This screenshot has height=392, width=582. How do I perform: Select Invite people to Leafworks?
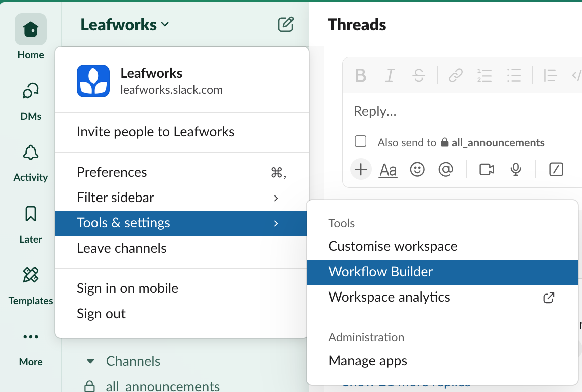click(x=182, y=132)
